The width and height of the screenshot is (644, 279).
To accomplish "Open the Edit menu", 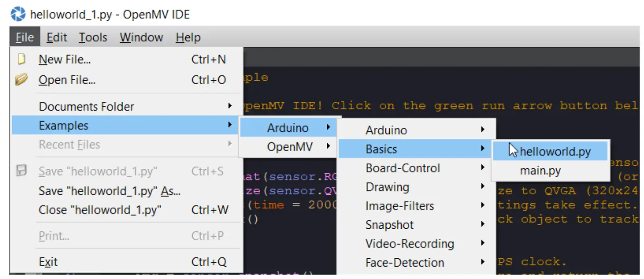I will pyautogui.click(x=57, y=37).
